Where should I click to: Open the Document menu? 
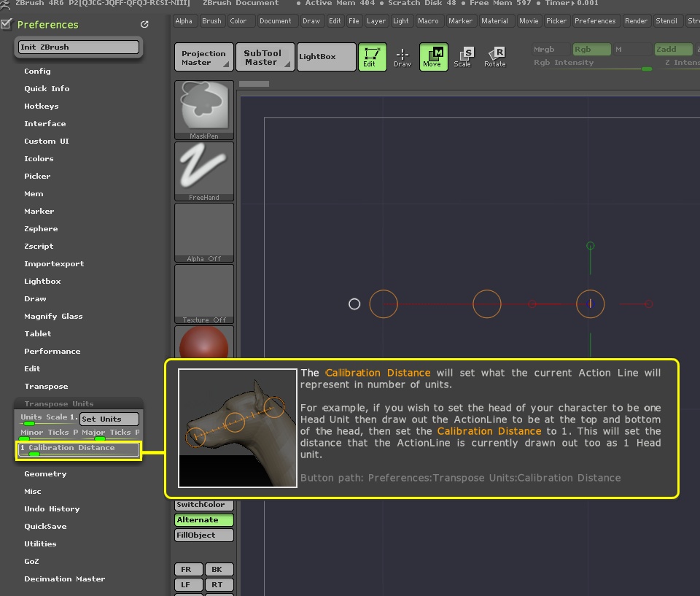pyautogui.click(x=276, y=21)
